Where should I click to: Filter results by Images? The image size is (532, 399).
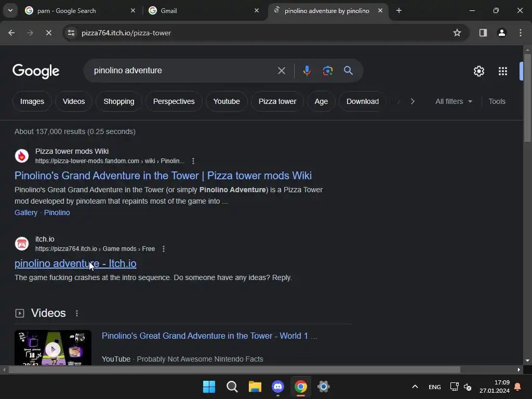[x=32, y=101]
